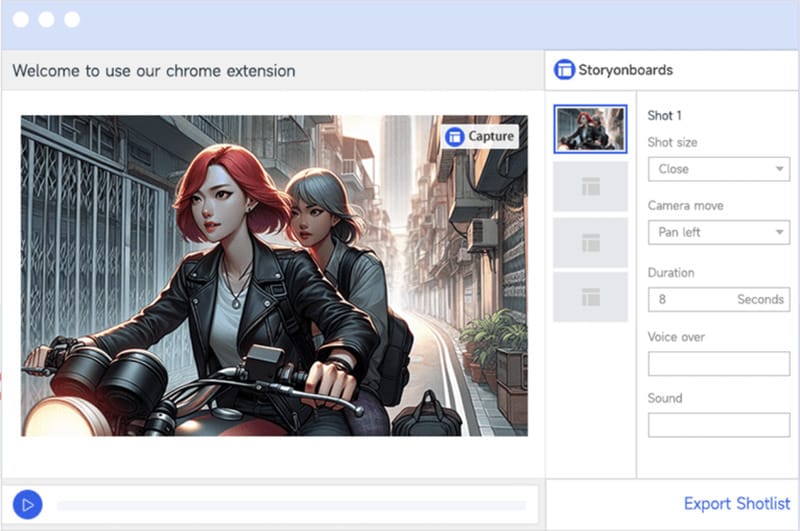800x531 pixels.
Task: Click the Storyonboards panel title text
Action: tap(625, 70)
